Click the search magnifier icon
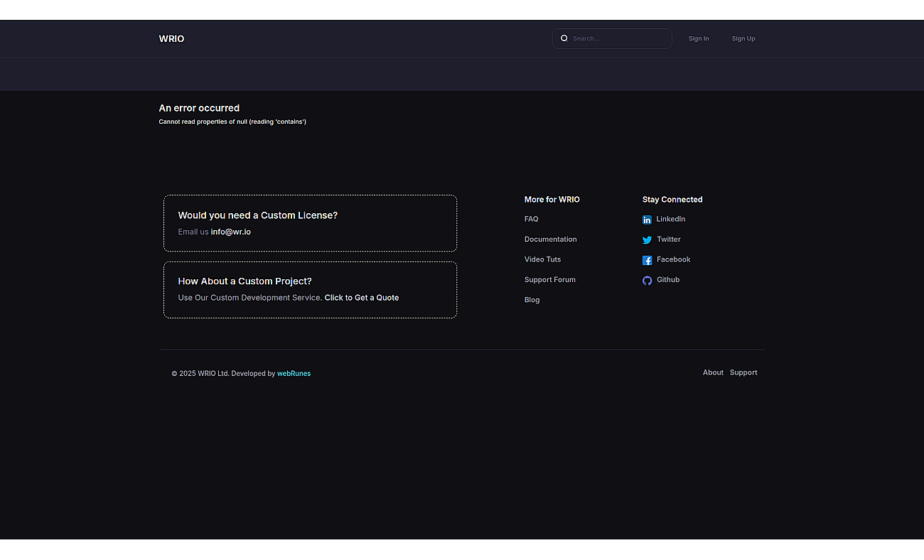Screen dimensions: 924x560 point(564,38)
